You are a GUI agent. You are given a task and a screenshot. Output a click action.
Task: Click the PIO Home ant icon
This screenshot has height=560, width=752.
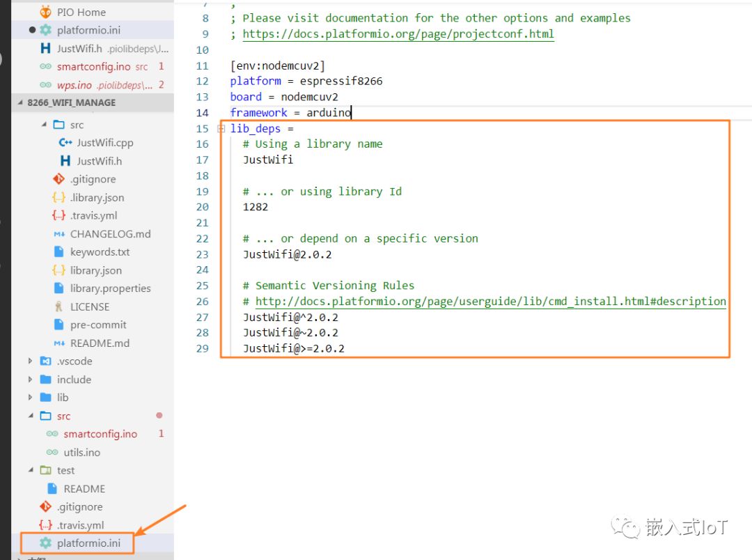pyautogui.click(x=45, y=12)
